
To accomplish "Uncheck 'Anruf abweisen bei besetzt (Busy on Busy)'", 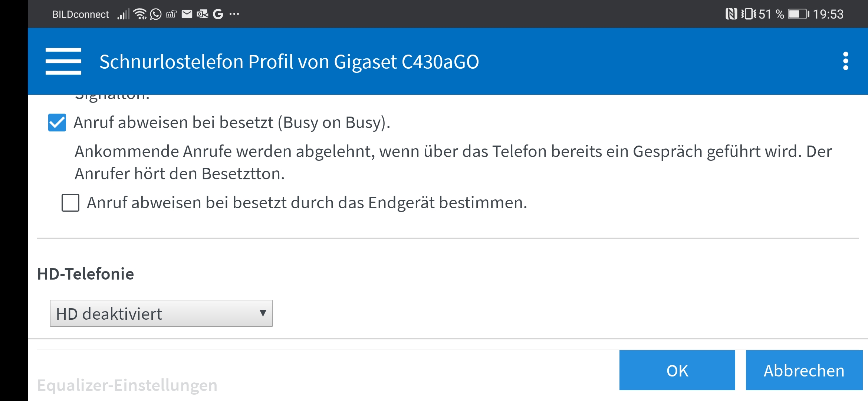I will tap(57, 123).
